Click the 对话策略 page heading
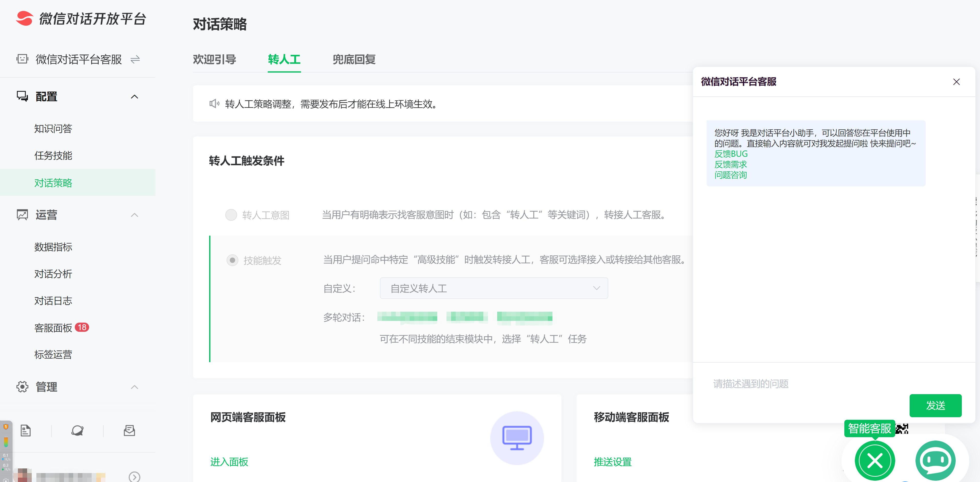 coord(220,24)
